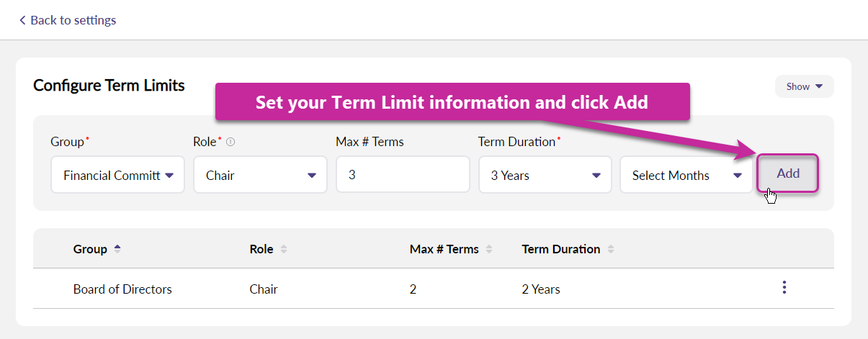Viewport: 868px width, 339px height.
Task: Sort table by Group column icon
Action: click(117, 249)
